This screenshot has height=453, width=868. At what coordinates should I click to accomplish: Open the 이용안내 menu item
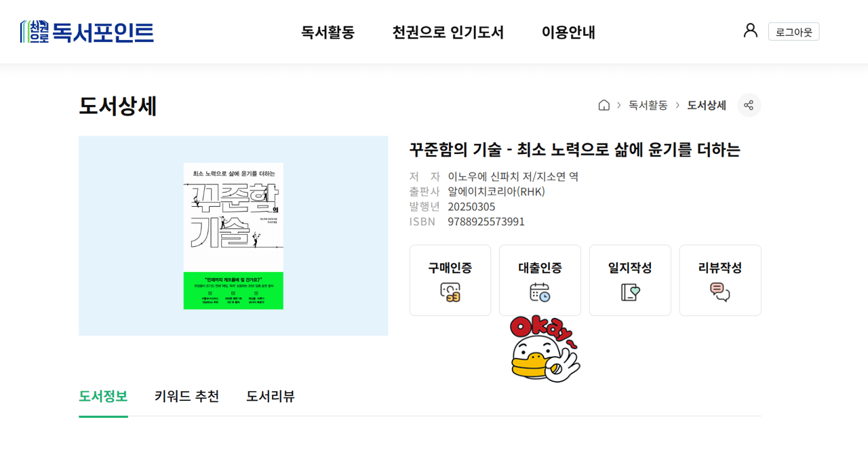coord(568,32)
